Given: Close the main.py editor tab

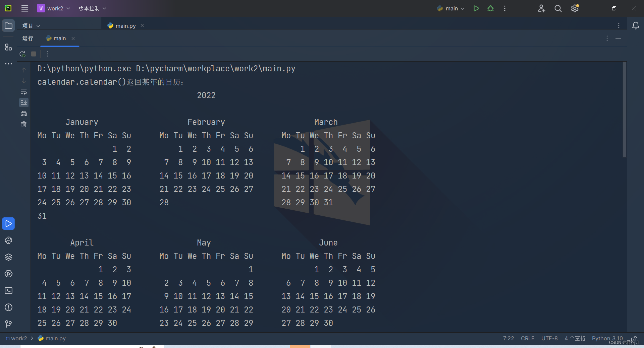Looking at the screenshot, I should (142, 25).
